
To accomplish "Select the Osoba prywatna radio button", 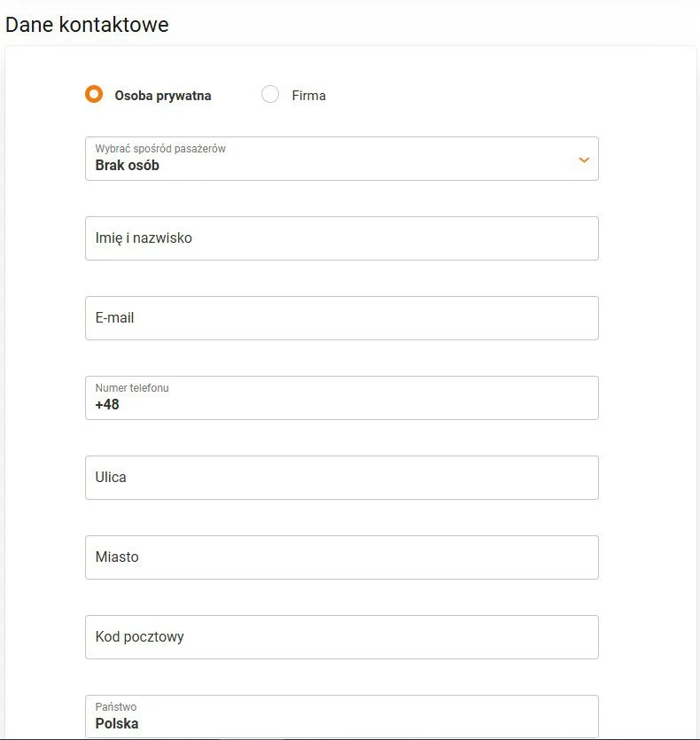I will (x=94, y=95).
